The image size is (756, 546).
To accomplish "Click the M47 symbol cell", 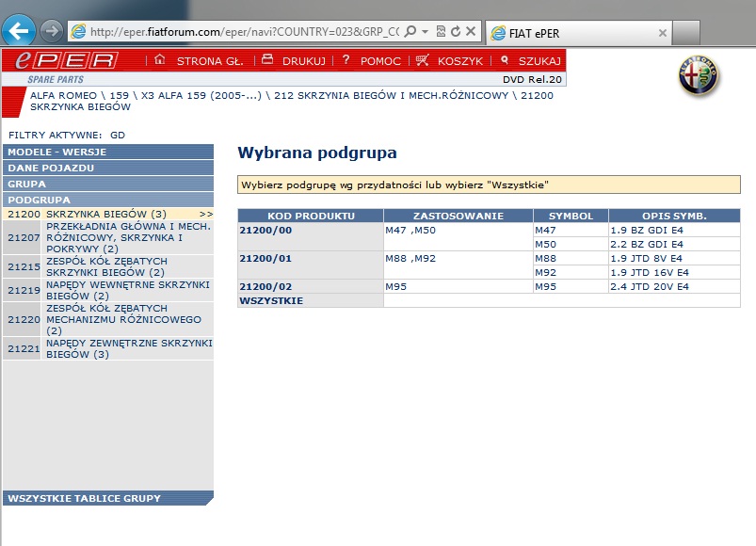I will pyautogui.click(x=571, y=230).
